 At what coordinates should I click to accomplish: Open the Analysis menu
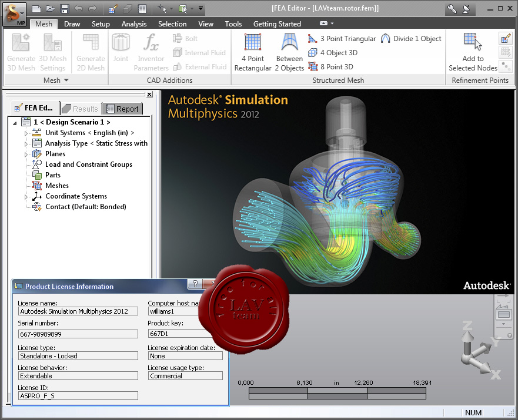(133, 23)
